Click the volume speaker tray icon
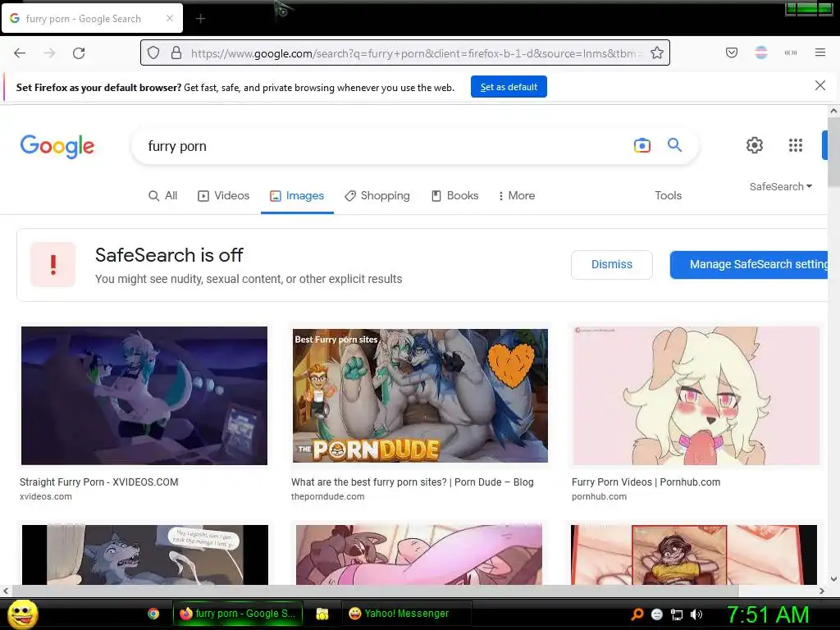Viewport: 840px width, 630px height. click(x=696, y=614)
